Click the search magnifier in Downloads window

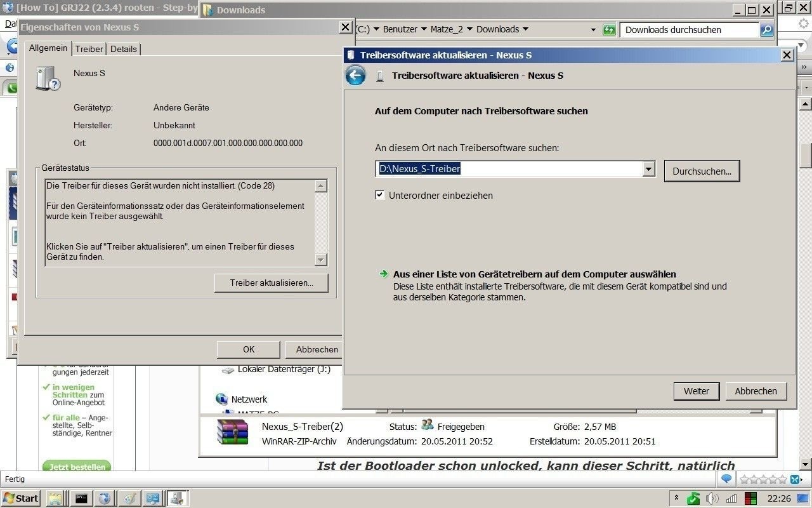point(766,30)
